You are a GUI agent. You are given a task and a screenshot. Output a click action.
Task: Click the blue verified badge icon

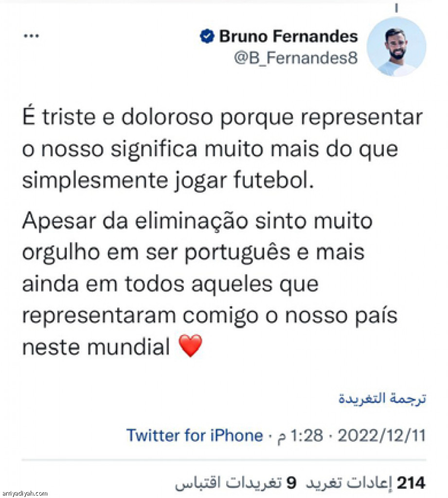pyautogui.click(x=208, y=36)
